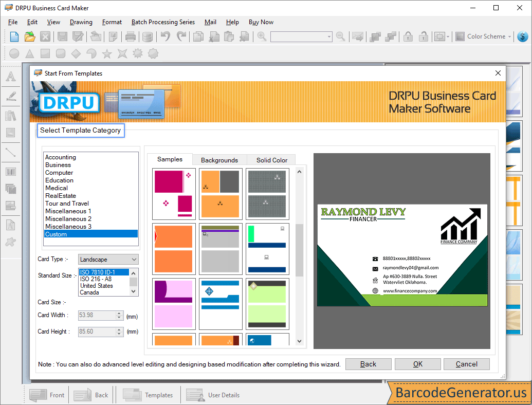Click the Back button in wizard

click(x=368, y=364)
